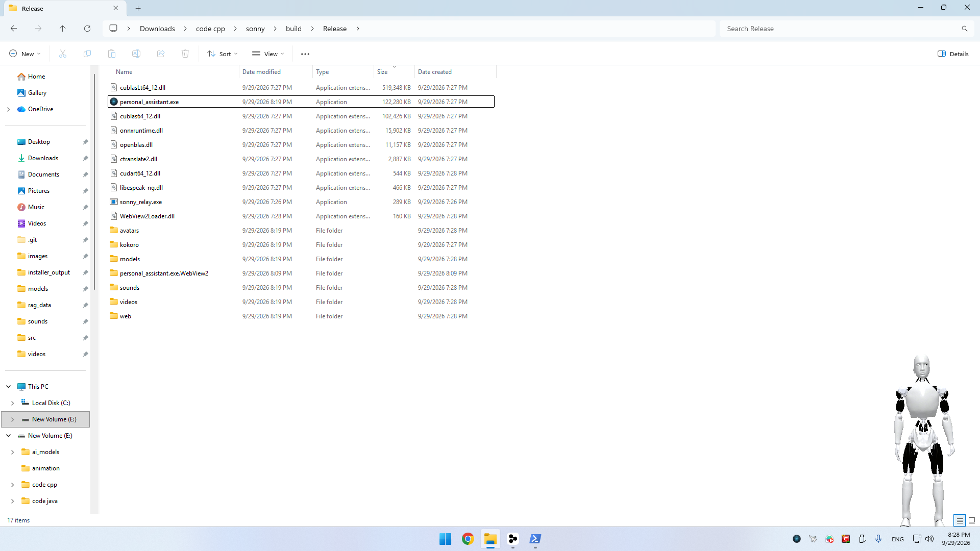Collapse This PC tree node
The image size is (980, 551).
[x=9, y=387]
